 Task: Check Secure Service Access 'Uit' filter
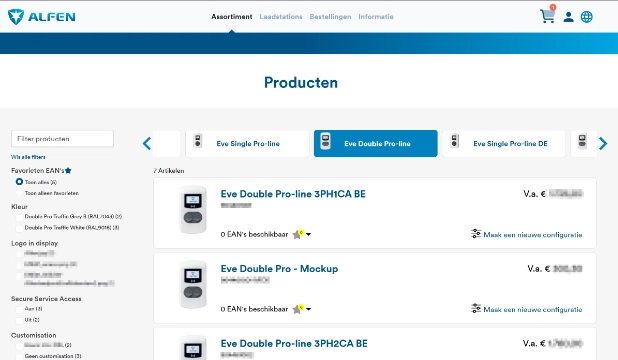coord(19,321)
